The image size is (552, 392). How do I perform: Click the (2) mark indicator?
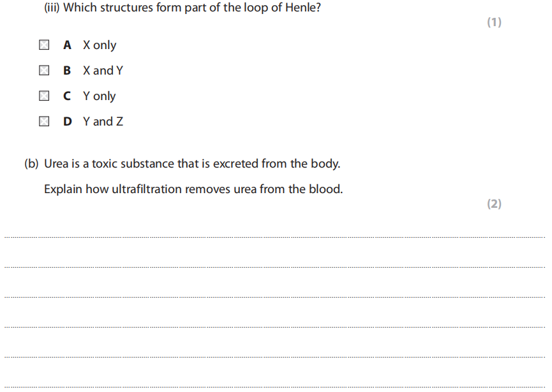[x=494, y=204]
